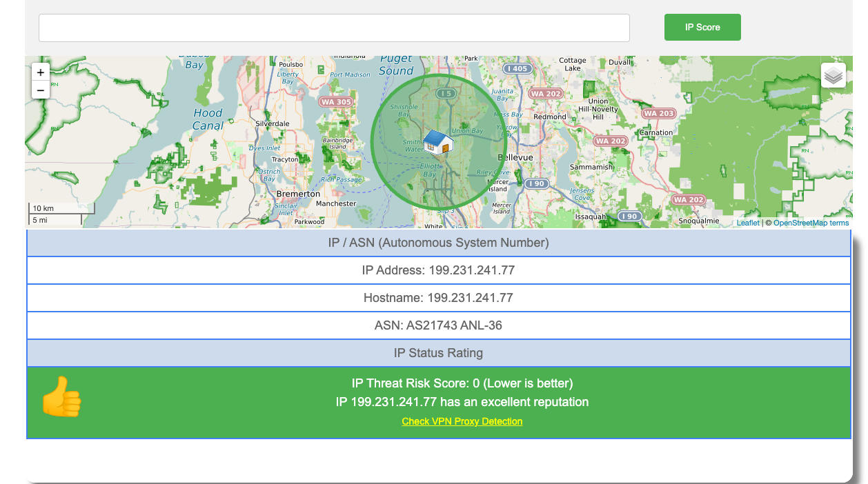This screenshot has width=868, height=484.
Task: Click the Hood Canal label on the map
Action: click(208, 119)
